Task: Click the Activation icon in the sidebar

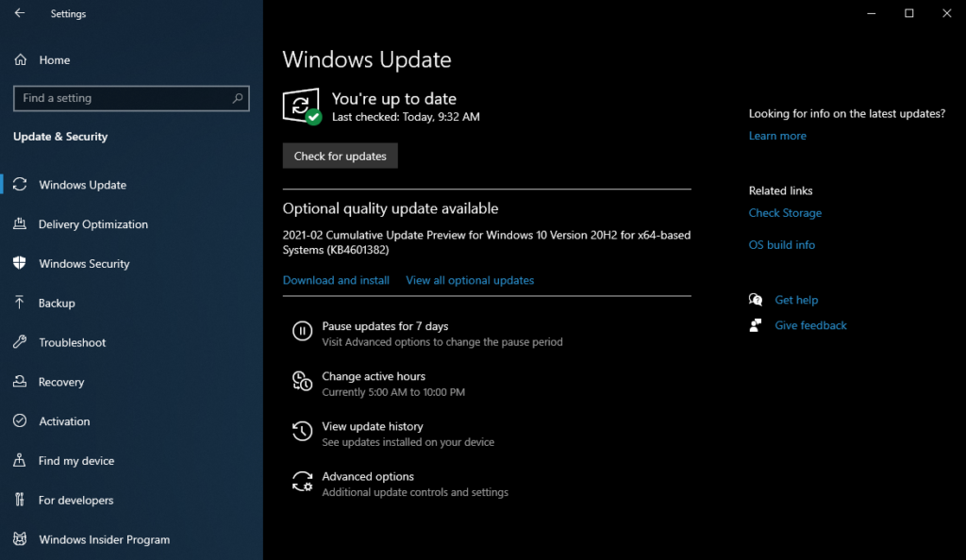Action: [20, 421]
